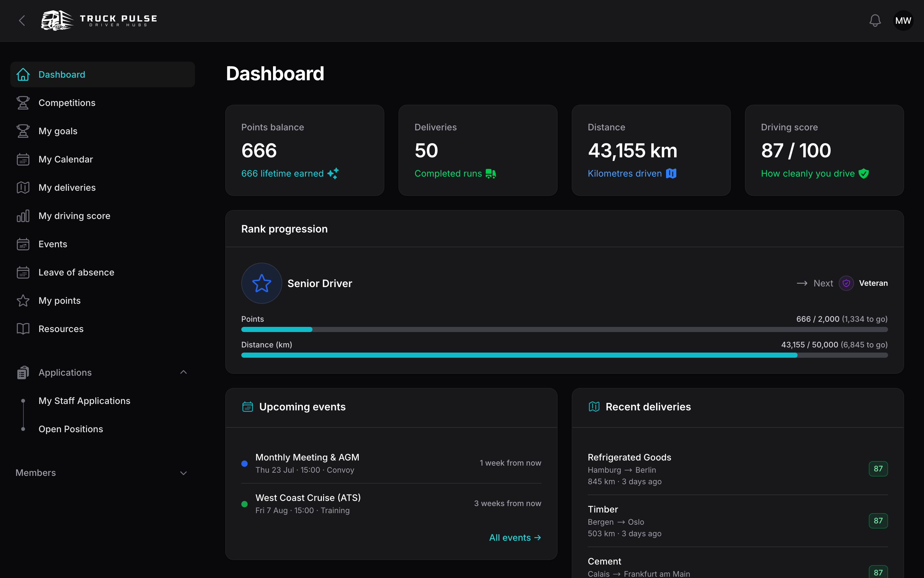
Task: Click the Events calendar icon
Action: point(23,244)
